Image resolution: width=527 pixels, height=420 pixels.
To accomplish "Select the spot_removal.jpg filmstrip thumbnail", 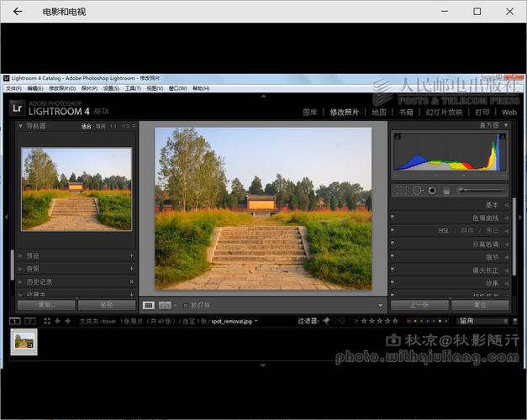I will click(x=23, y=340).
